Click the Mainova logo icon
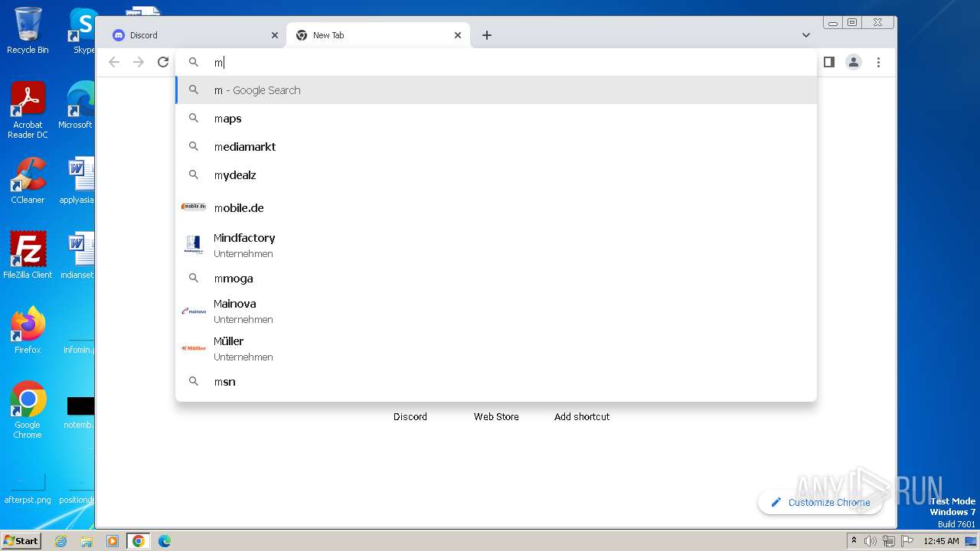The image size is (980, 551). click(x=194, y=311)
